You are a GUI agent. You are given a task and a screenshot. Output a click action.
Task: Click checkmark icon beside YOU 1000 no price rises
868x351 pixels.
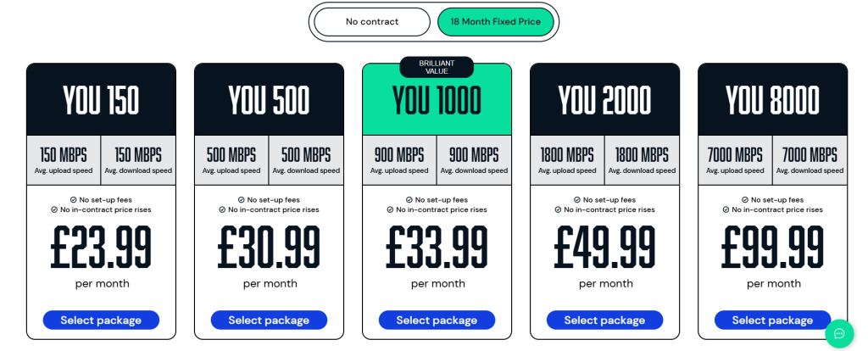pyautogui.click(x=390, y=209)
